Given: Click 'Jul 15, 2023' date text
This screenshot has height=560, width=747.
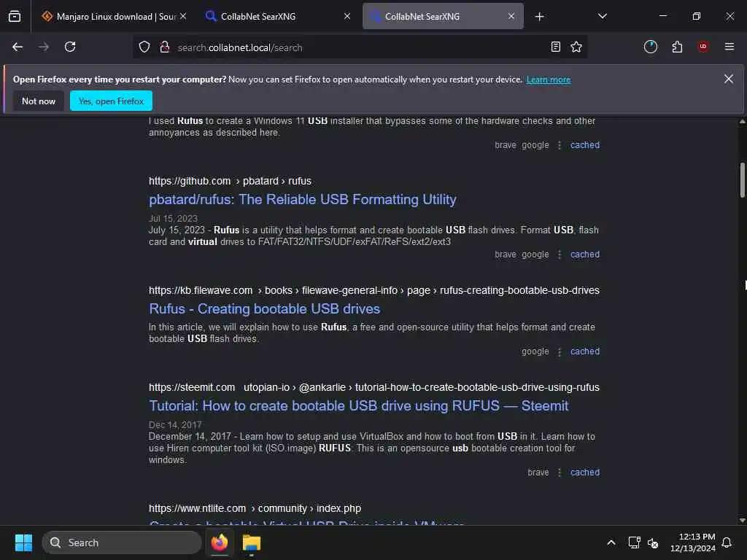Looking at the screenshot, I should pos(173,219).
